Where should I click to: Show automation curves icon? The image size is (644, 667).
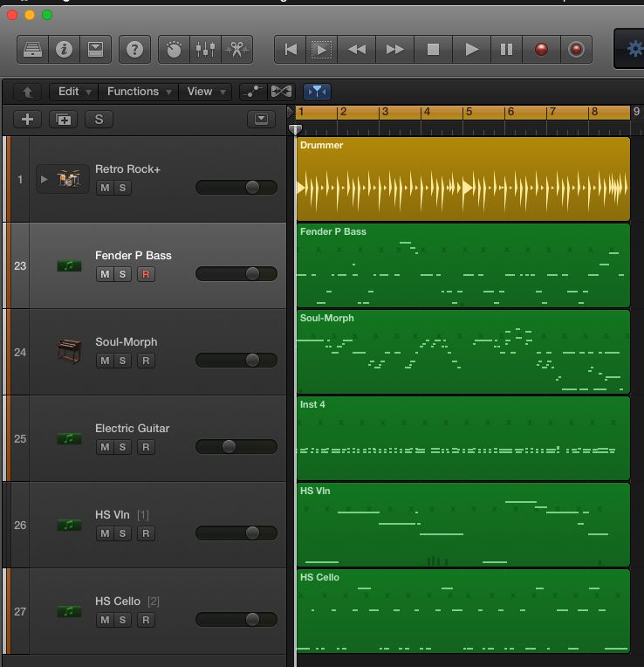[253, 92]
